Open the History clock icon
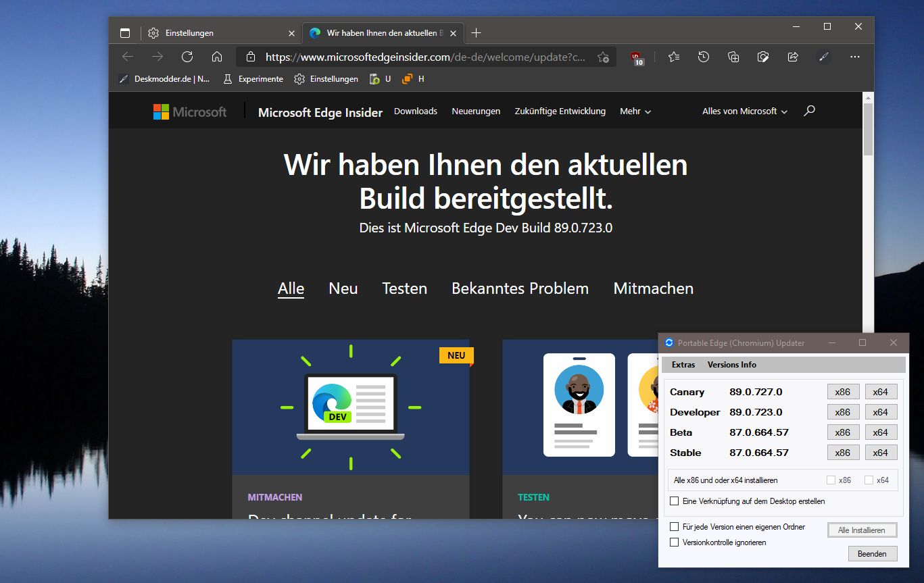The width and height of the screenshot is (924, 583). [704, 57]
